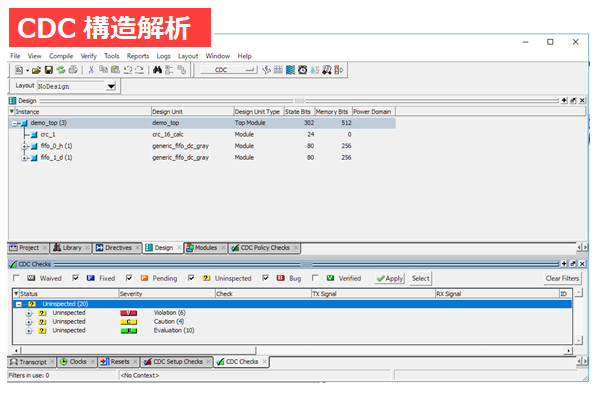Image resolution: width=601 pixels, height=396 pixels.
Task: Open the Layout NoDesign dropdown
Action: tap(111, 86)
